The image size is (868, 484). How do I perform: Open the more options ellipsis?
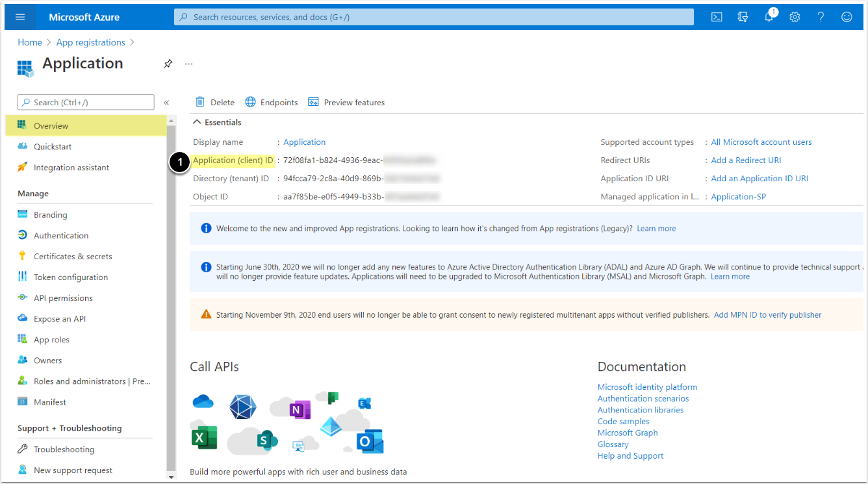pyautogui.click(x=189, y=64)
